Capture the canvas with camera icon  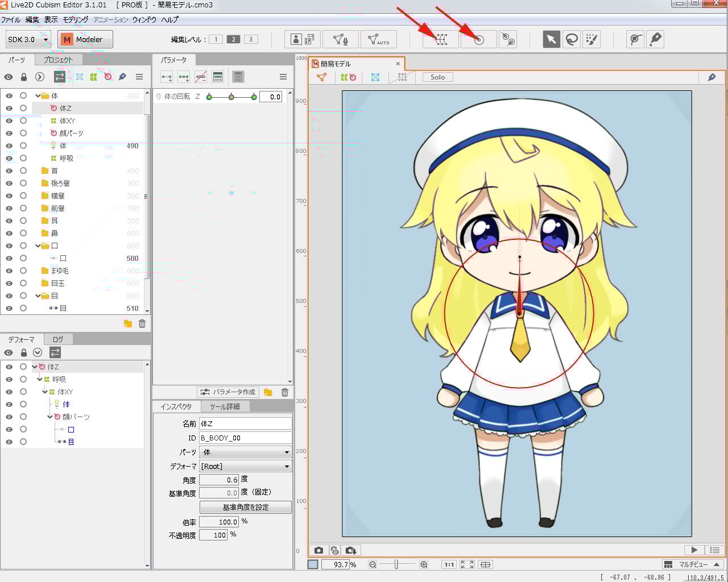pyautogui.click(x=318, y=550)
